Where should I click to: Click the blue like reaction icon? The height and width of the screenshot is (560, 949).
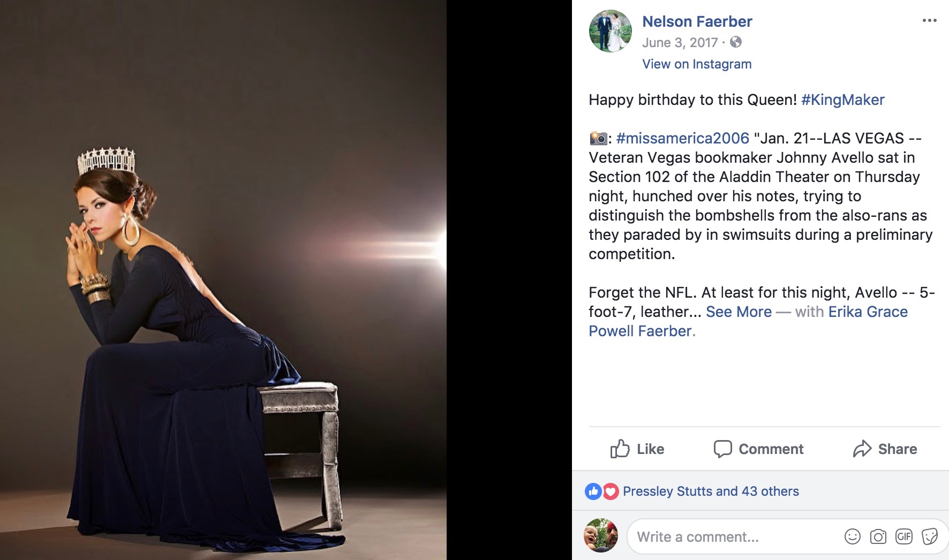pyautogui.click(x=593, y=491)
